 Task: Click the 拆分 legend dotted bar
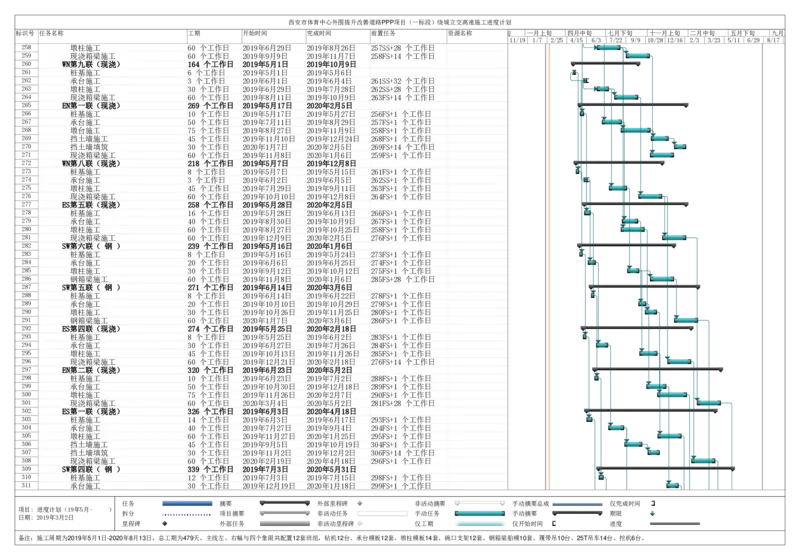(x=188, y=513)
